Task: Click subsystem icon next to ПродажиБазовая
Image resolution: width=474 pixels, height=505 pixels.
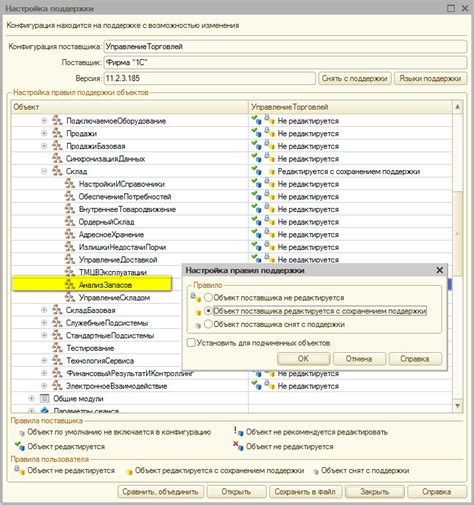Action: (57, 146)
